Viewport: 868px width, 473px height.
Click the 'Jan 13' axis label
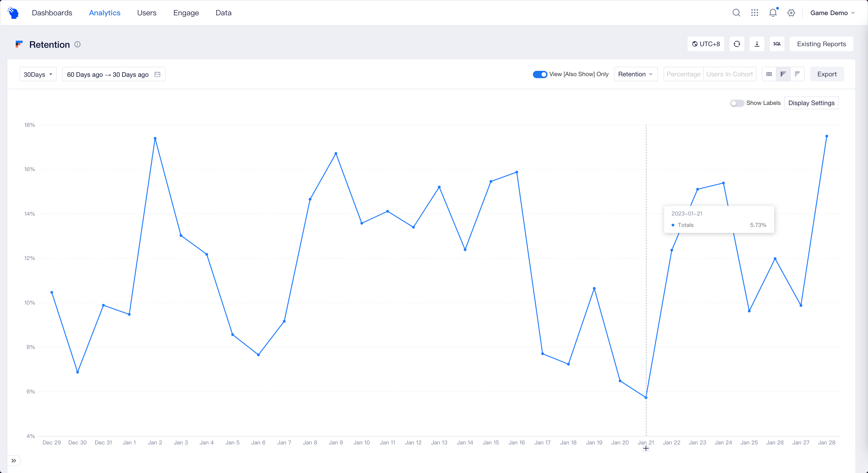pyautogui.click(x=439, y=442)
